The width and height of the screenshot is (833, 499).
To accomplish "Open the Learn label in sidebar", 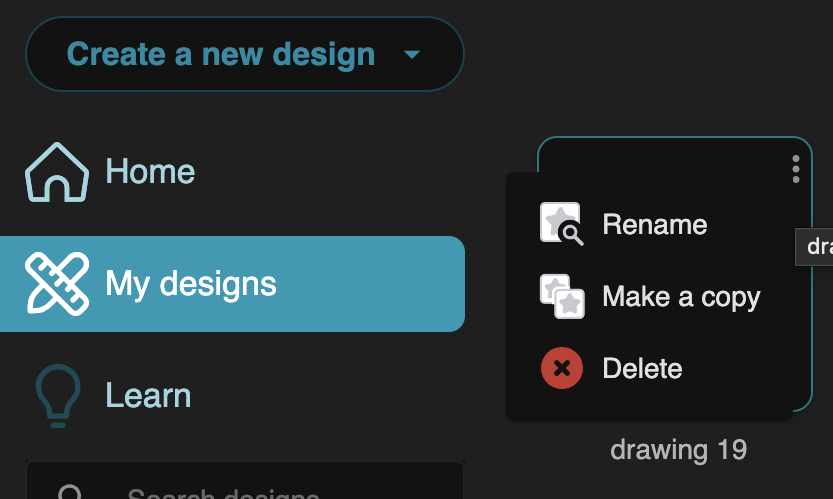I will click(148, 396).
